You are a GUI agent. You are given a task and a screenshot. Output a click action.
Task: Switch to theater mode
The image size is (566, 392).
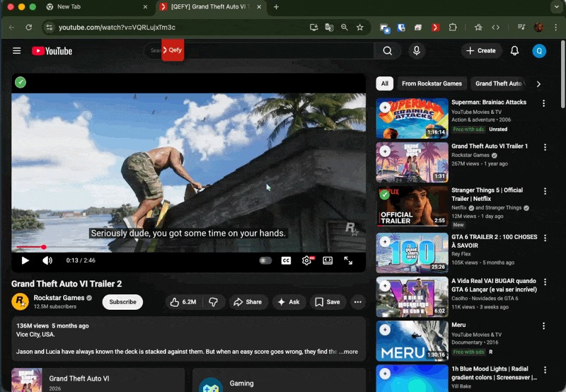[328, 260]
